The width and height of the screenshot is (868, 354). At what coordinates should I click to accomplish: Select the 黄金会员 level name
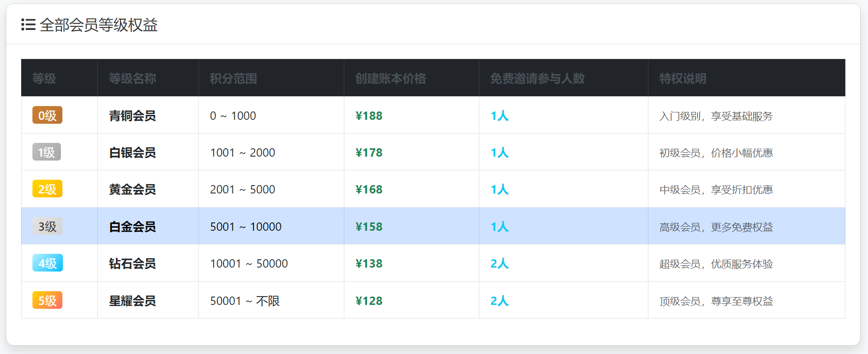pos(132,190)
